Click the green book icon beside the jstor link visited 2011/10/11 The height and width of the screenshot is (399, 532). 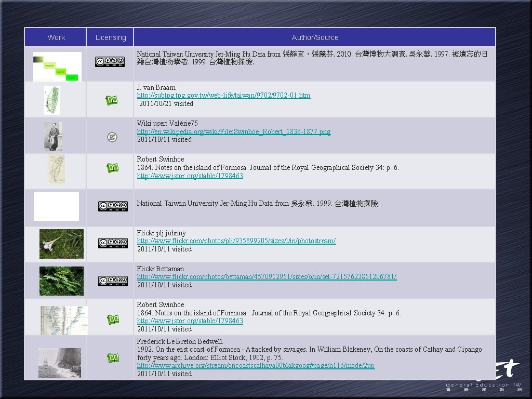113,320
